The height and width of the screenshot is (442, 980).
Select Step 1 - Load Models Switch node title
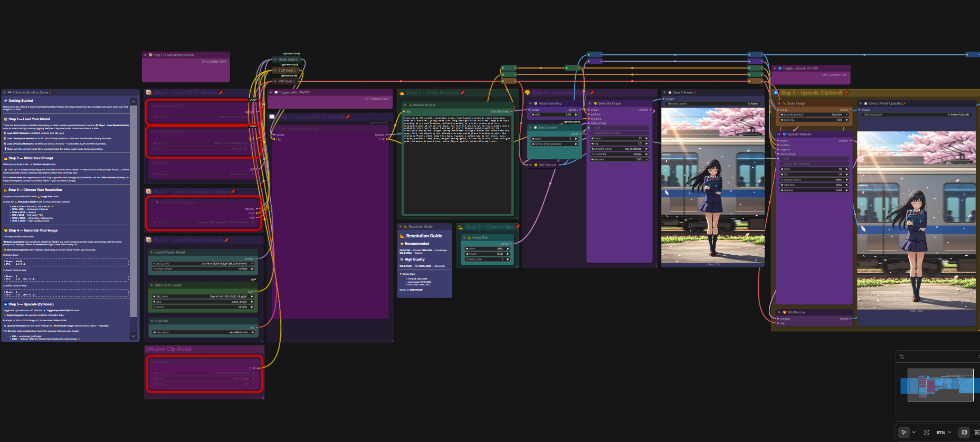point(174,55)
